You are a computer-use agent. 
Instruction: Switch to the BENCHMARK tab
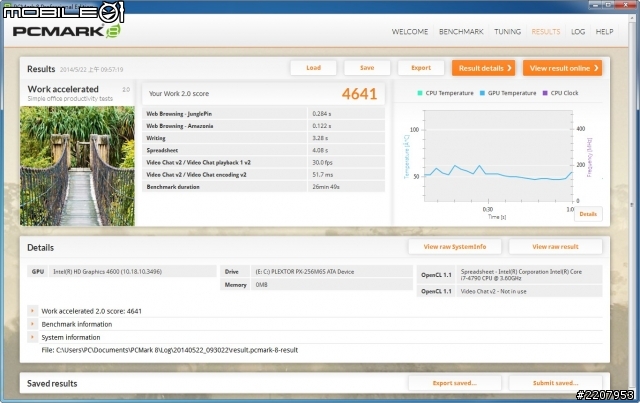point(461,31)
